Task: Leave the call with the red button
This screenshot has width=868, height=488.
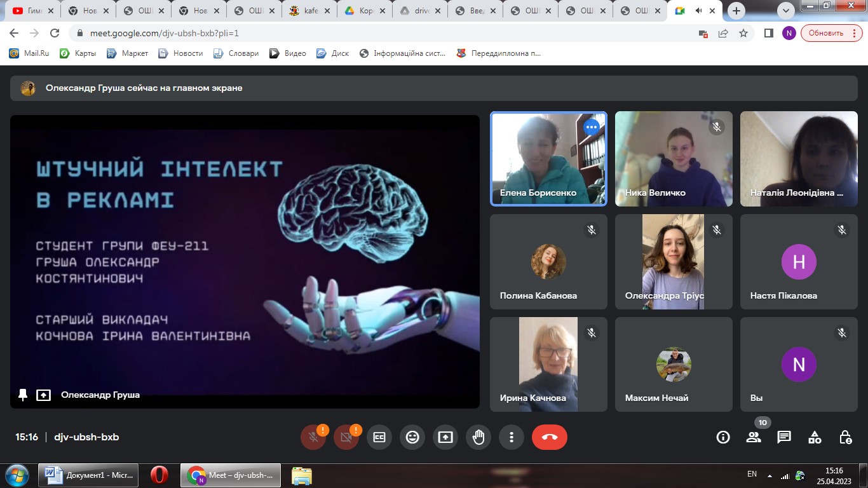Action: click(x=549, y=437)
